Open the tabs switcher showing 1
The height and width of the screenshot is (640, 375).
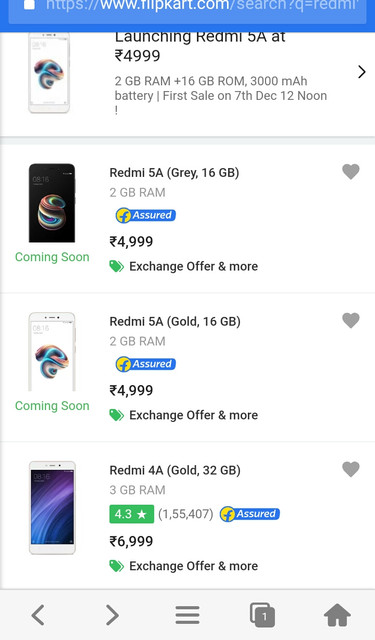[x=262, y=615]
